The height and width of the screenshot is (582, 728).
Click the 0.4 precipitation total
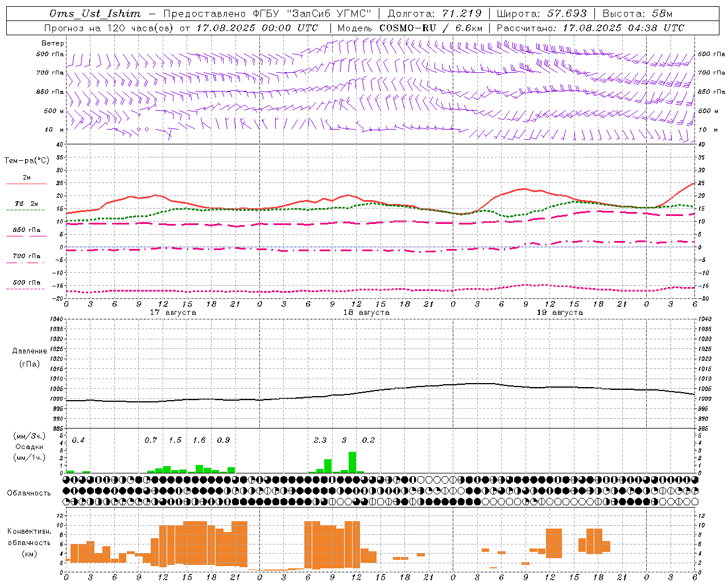click(78, 440)
